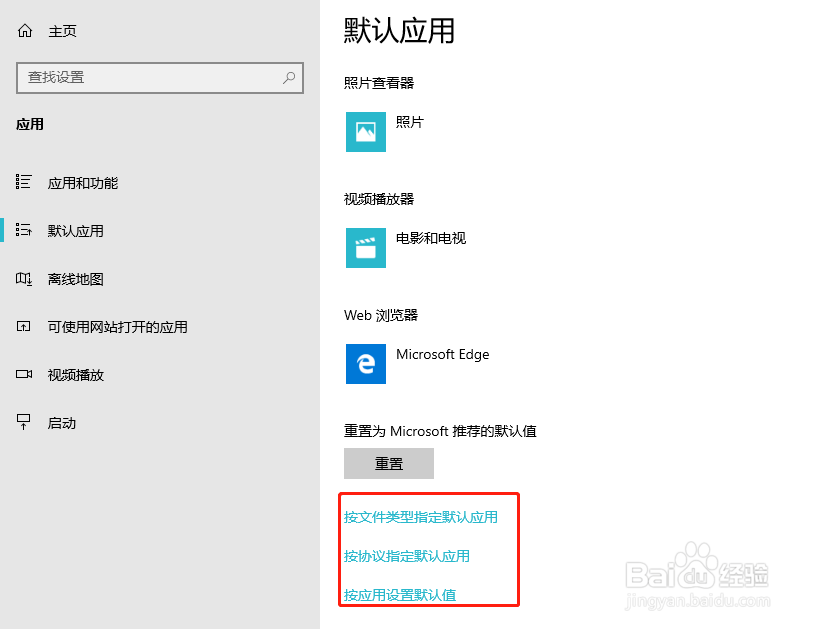Image resolution: width=816 pixels, height=629 pixels.
Task: Open 按文件类型指定默认应用 link
Action: 420,517
